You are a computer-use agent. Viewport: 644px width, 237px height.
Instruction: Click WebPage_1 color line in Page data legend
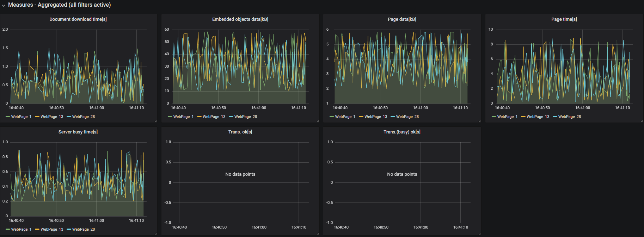click(x=332, y=117)
